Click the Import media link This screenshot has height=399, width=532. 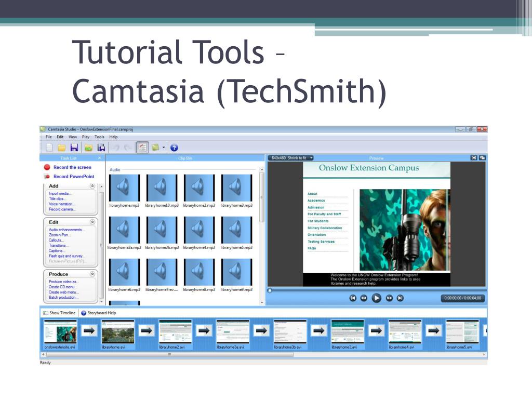(60, 193)
